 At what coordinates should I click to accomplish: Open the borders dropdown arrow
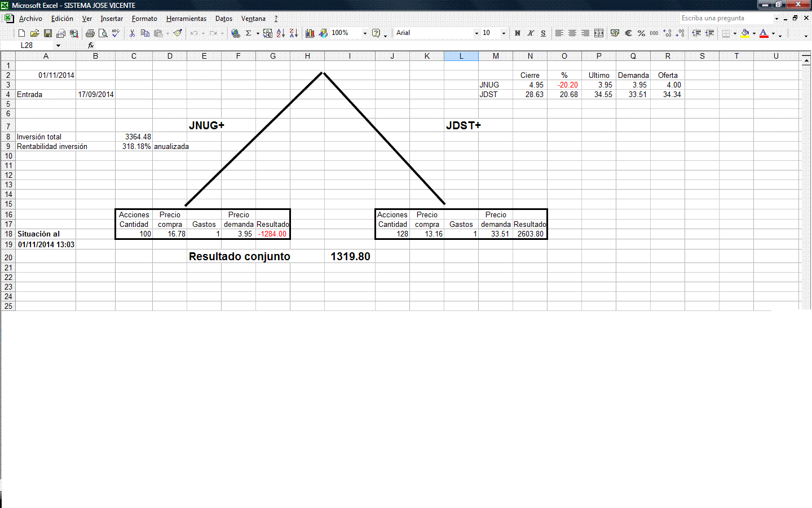click(735, 33)
